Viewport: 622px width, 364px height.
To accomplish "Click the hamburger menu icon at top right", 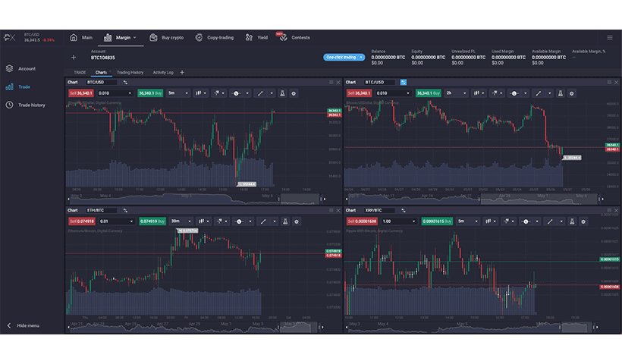I will (x=609, y=37).
